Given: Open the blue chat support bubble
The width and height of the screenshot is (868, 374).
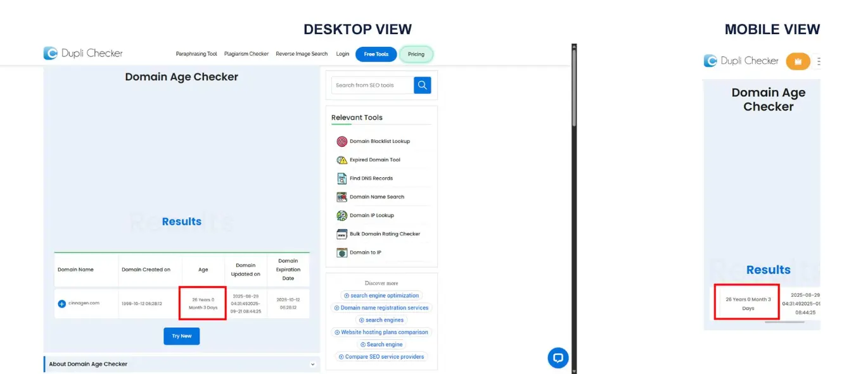Looking at the screenshot, I should tap(558, 358).
